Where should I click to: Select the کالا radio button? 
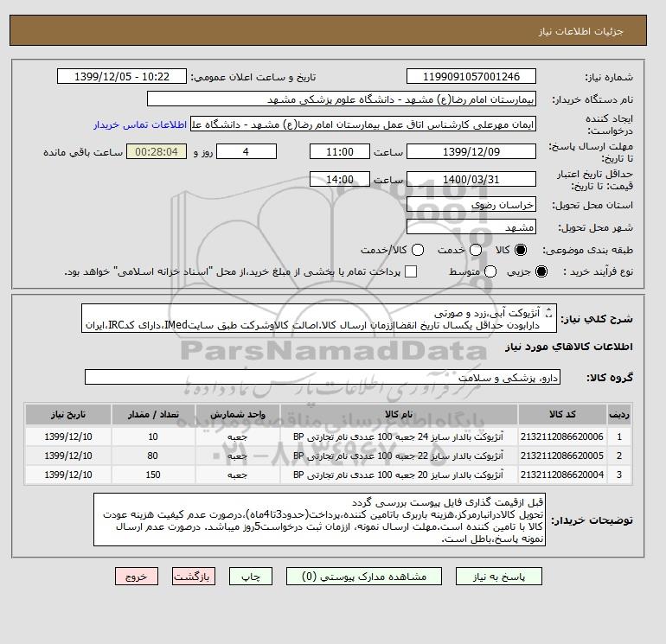click(521, 250)
